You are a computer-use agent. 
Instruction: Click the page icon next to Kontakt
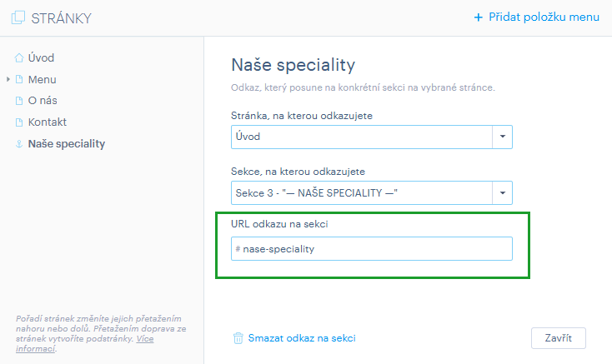[18, 122]
